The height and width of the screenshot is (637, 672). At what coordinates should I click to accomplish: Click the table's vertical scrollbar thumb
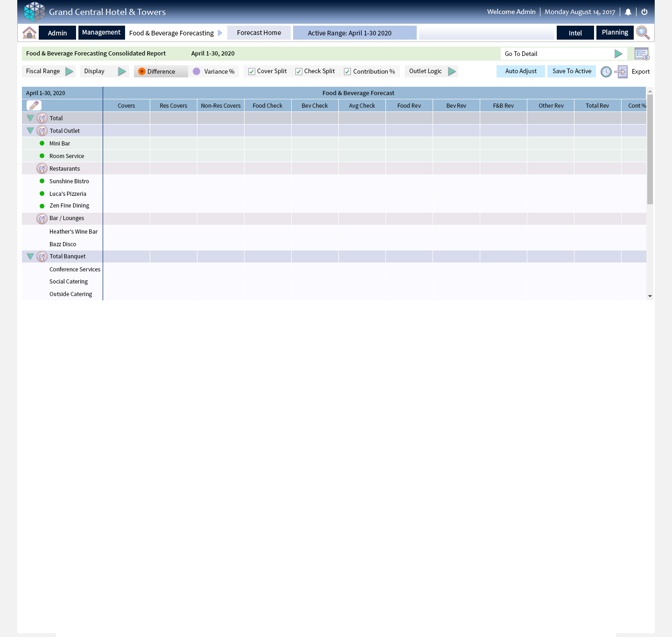click(650, 149)
